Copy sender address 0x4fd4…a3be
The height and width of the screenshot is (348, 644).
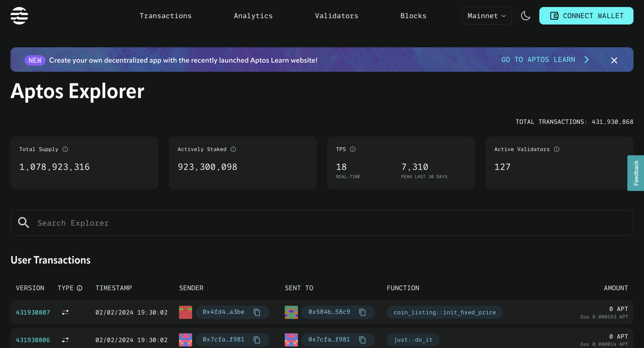[x=257, y=312]
